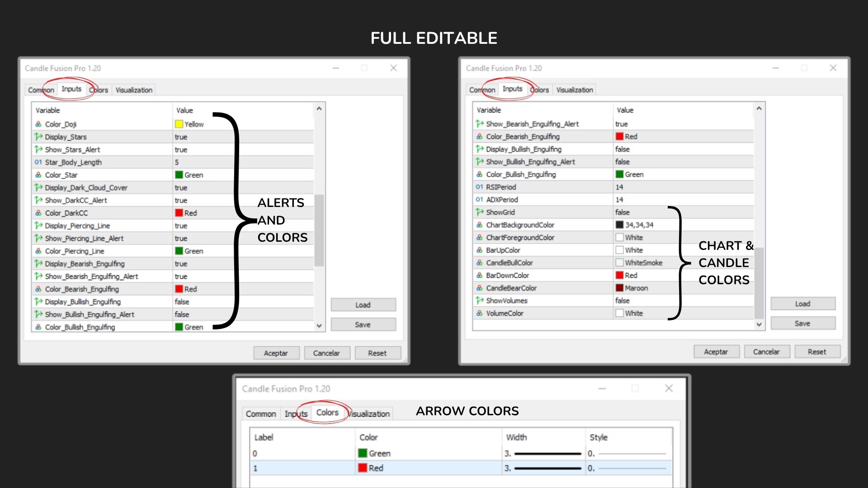
Task: Click Aceptar button in left window
Action: 276,353
